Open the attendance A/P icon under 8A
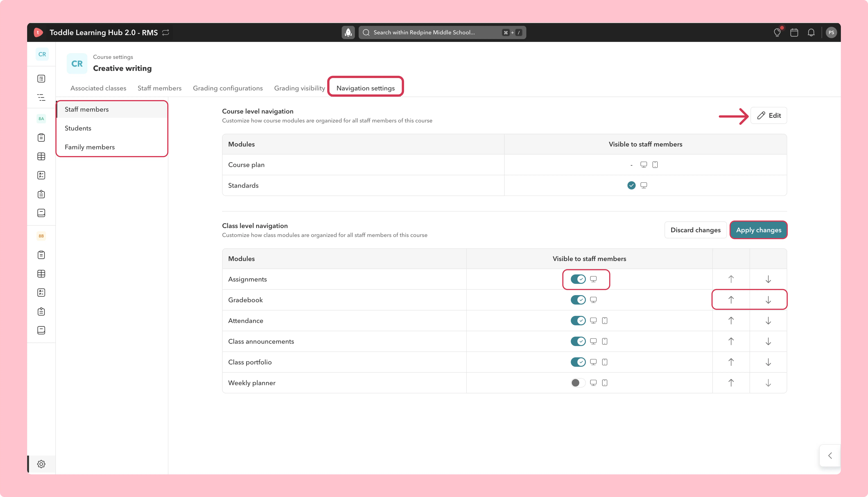The width and height of the screenshot is (868, 497). (41, 175)
